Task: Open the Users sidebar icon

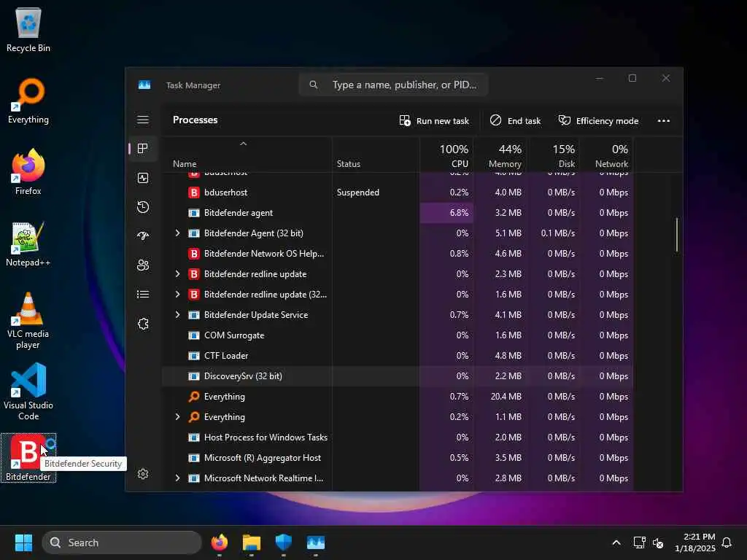Action: (x=143, y=265)
